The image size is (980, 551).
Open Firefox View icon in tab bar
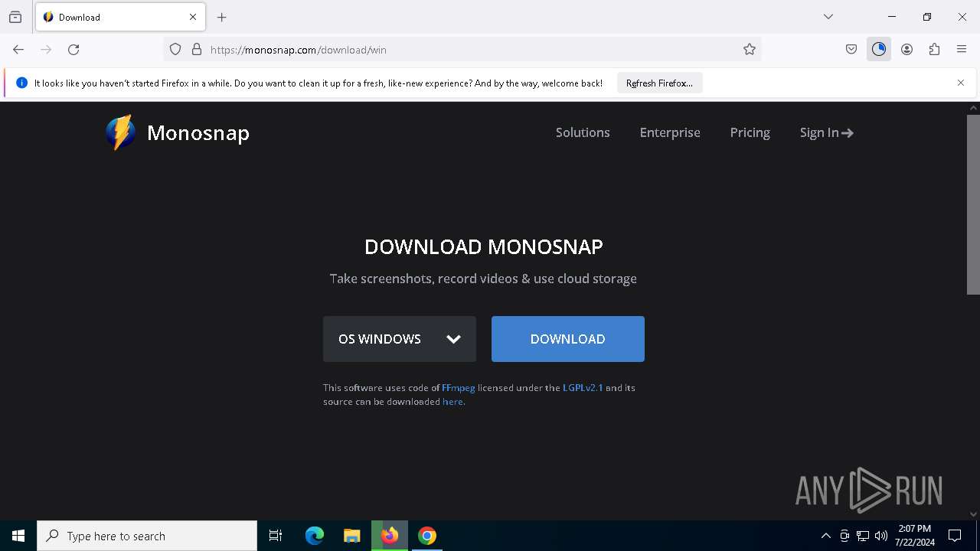coord(15,17)
